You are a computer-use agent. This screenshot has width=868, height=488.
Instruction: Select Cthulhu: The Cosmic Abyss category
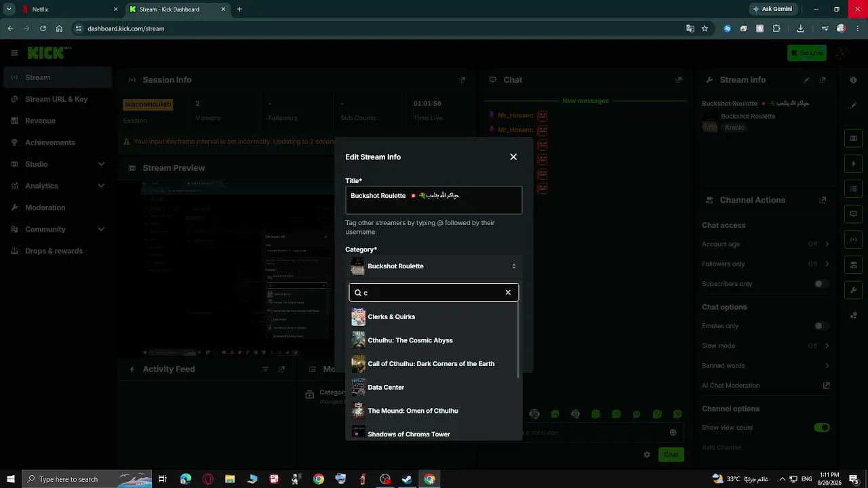pos(433,340)
